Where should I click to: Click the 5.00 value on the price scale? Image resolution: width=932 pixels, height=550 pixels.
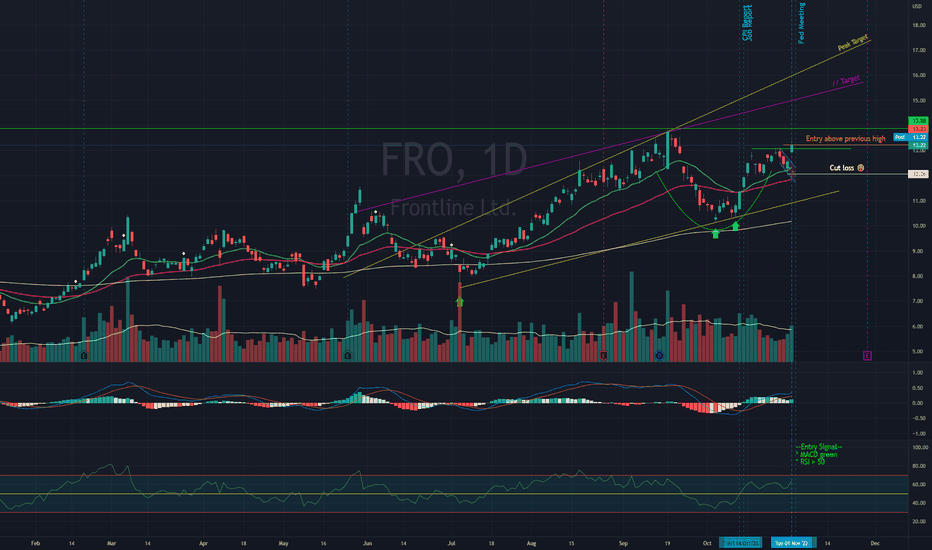tap(918, 351)
